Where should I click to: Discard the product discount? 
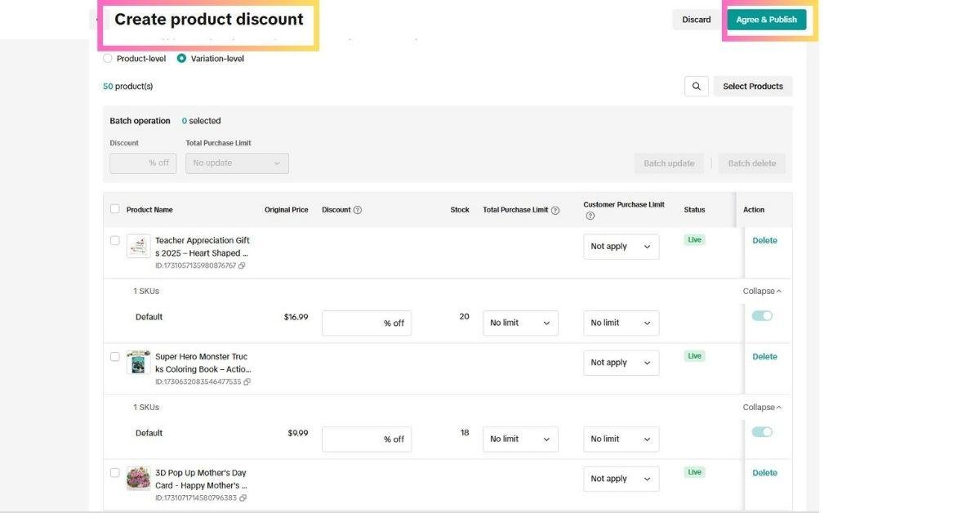697,20
